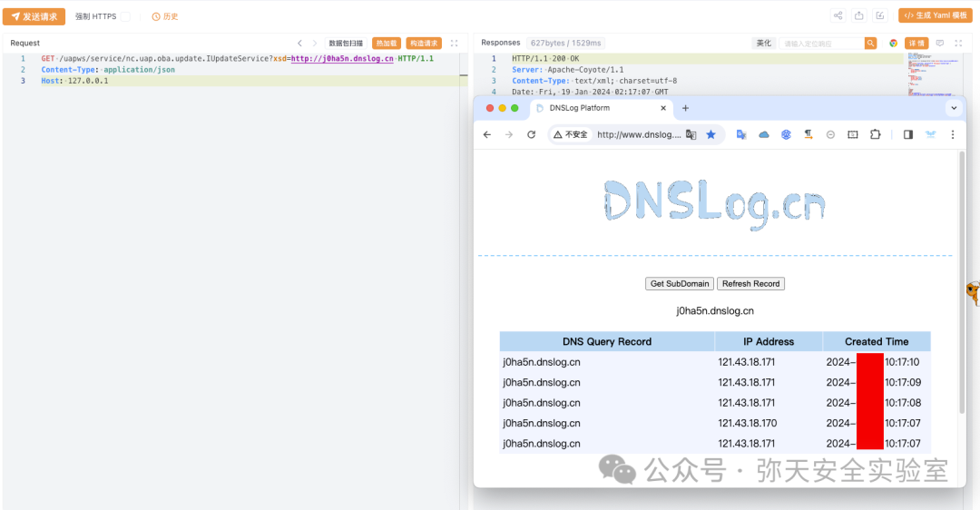Click the paragraph mark extension icon

(808, 134)
